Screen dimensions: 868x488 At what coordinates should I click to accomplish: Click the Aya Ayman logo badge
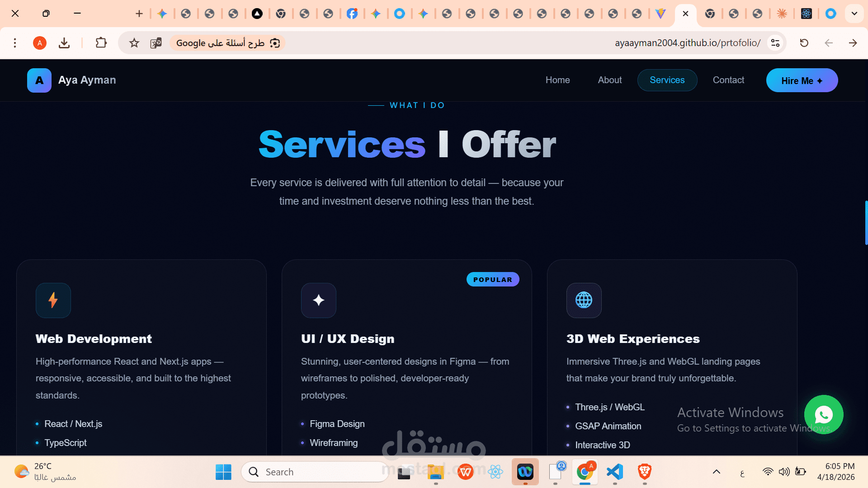(x=39, y=80)
